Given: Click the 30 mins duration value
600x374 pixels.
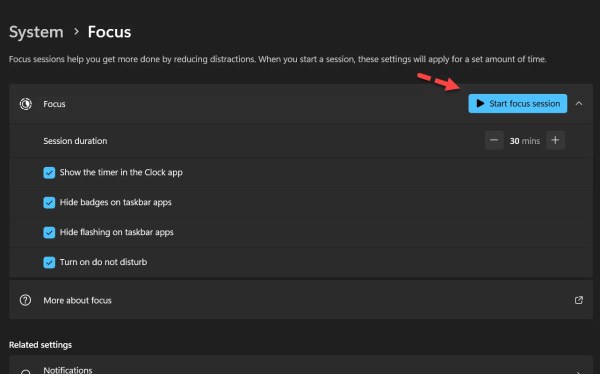Looking at the screenshot, I should 525,141.
